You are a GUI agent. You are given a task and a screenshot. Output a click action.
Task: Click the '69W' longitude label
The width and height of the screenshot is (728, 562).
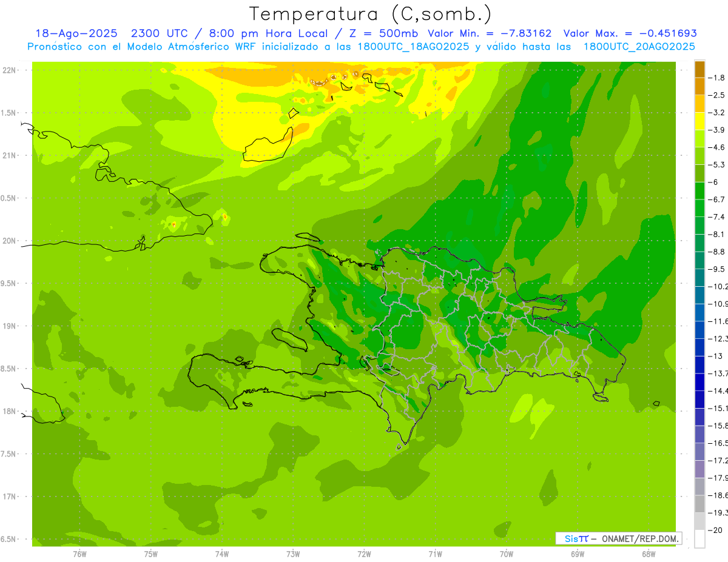pyautogui.click(x=577, y=554)
